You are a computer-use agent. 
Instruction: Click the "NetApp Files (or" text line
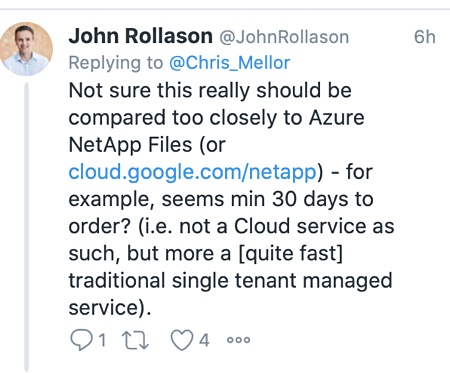pos(147,145)
